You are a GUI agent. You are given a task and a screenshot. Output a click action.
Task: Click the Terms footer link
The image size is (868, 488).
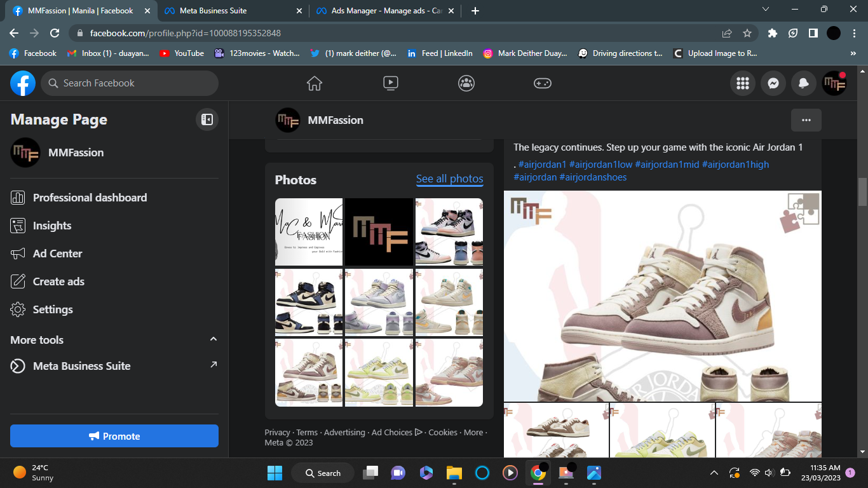307,432
